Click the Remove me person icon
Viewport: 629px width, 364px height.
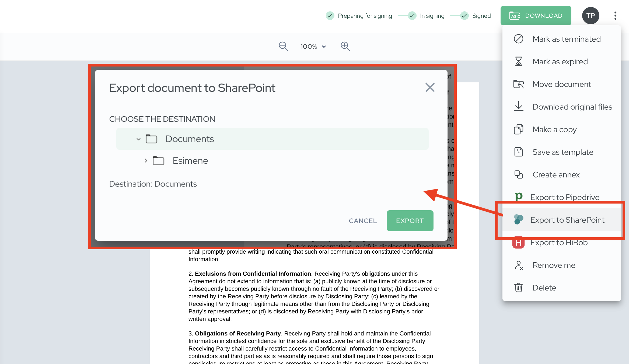tap(519, 265)
